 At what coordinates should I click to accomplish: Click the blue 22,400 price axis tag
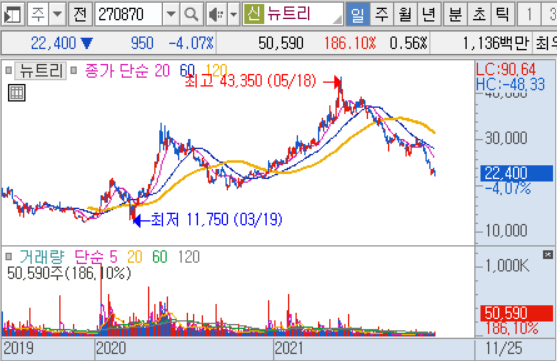click(x=517, y=173)
